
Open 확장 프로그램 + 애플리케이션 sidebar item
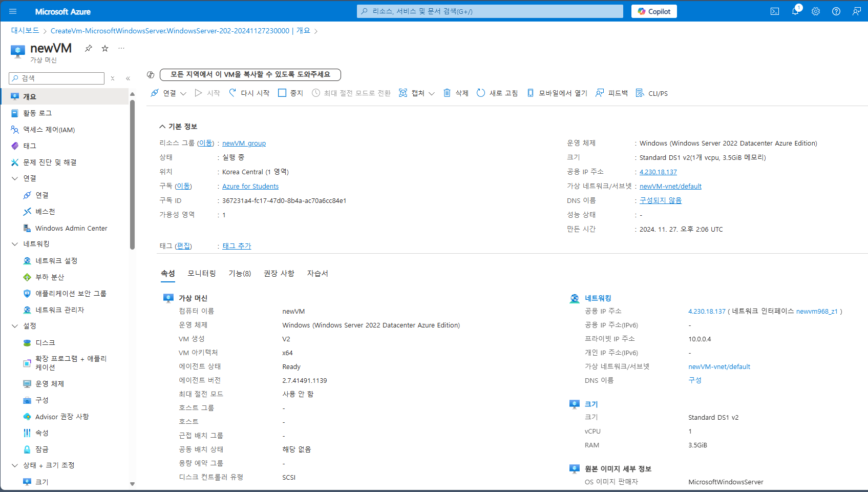[65, 363]
